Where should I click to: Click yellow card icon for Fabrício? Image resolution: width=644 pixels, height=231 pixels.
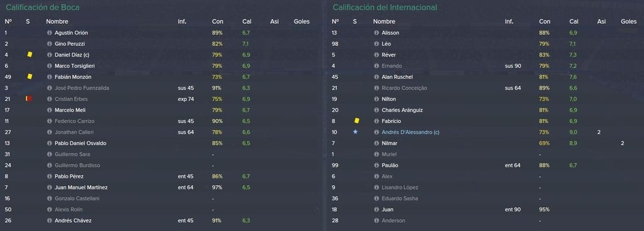(357, 121)
